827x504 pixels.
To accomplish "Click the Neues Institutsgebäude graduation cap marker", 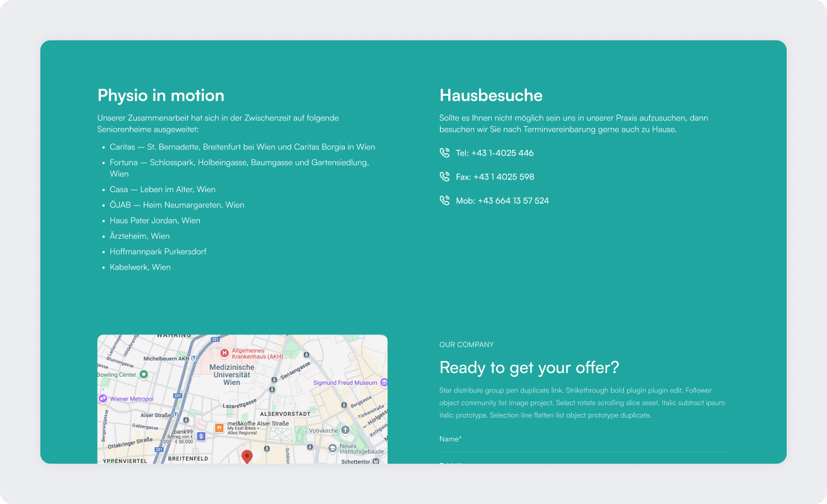I will tap(332, 449).
